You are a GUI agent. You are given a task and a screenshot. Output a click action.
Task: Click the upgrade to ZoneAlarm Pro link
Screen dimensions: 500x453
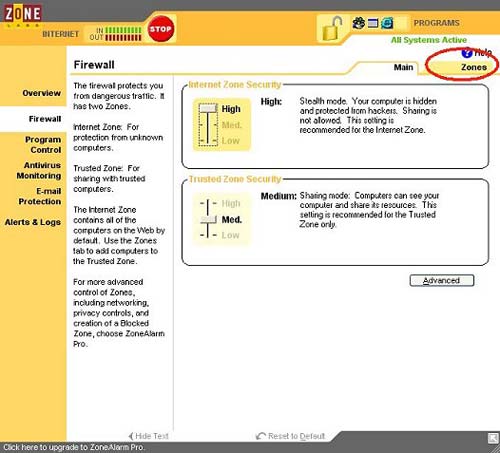(73, 447)
